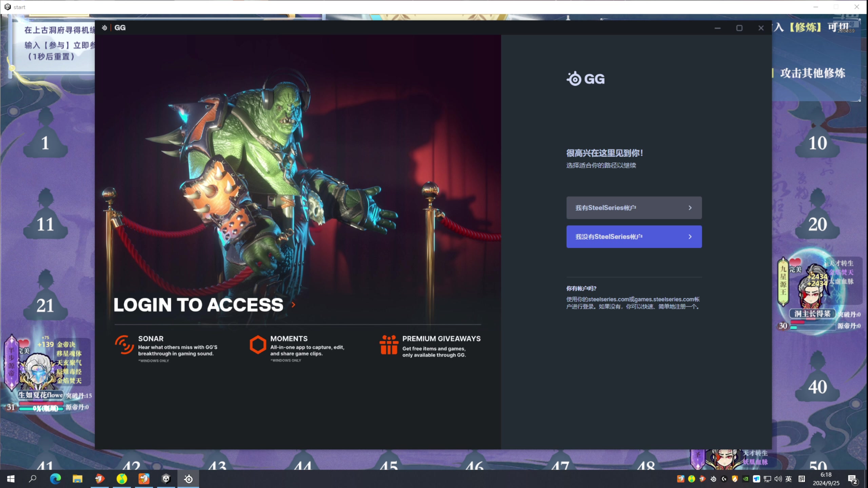Screen dimensions: 868x488
Task: Click the LOGIN TO ACCESS heading link
Action: (x=198, y=305)
